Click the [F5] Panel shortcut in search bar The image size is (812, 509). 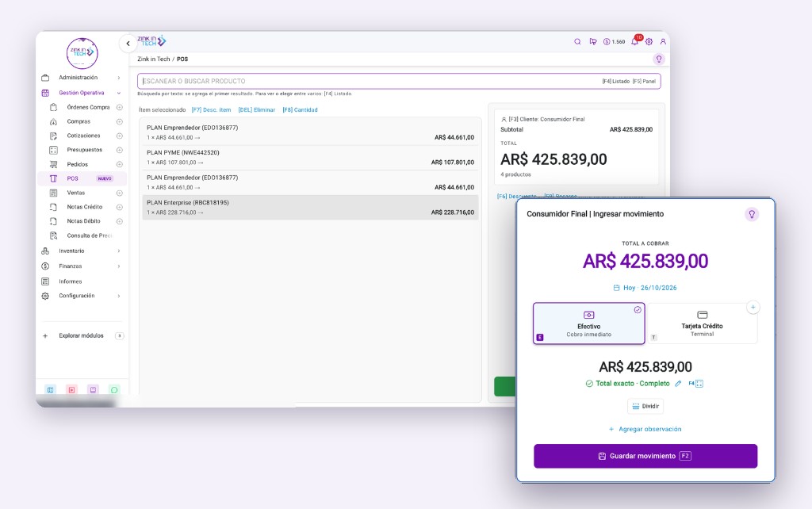pos(644,82)
